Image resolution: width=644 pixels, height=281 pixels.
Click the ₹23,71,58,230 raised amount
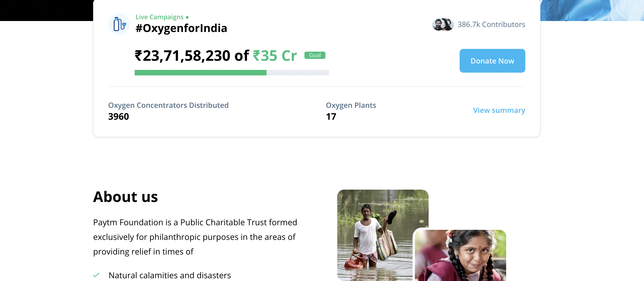click(x=182, y=56)
